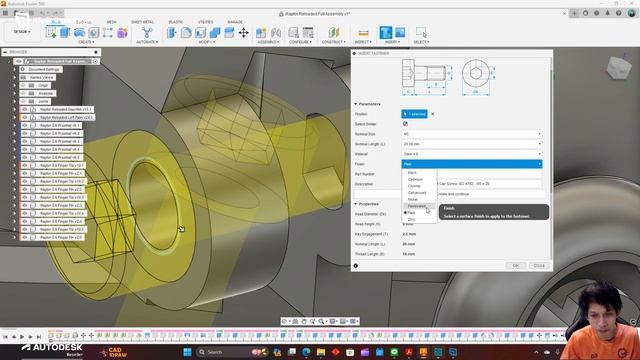Viewport: 640px width, 360px height.
Task: Click Close in Insert Fastener dialog
Action: click(539, 266)
